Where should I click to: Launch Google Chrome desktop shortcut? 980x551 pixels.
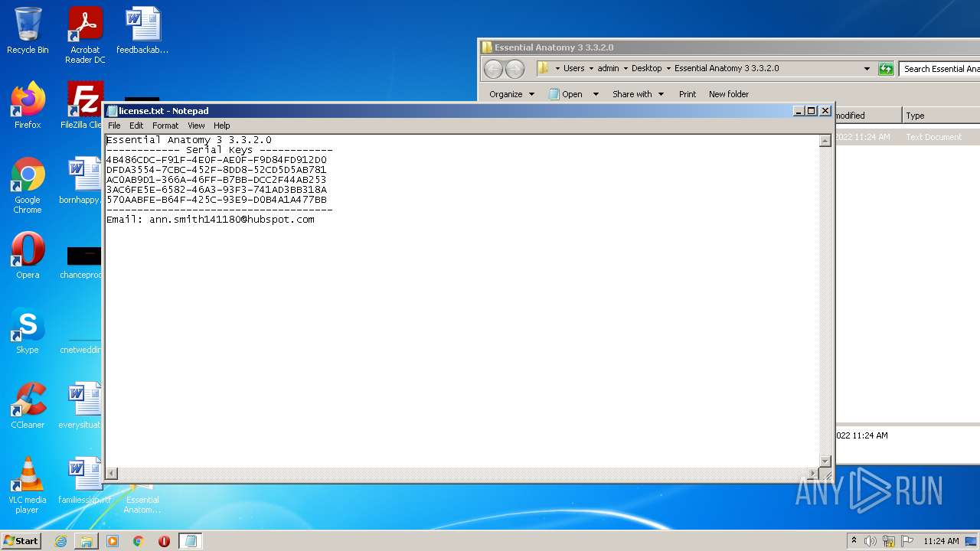pos(28,185)
